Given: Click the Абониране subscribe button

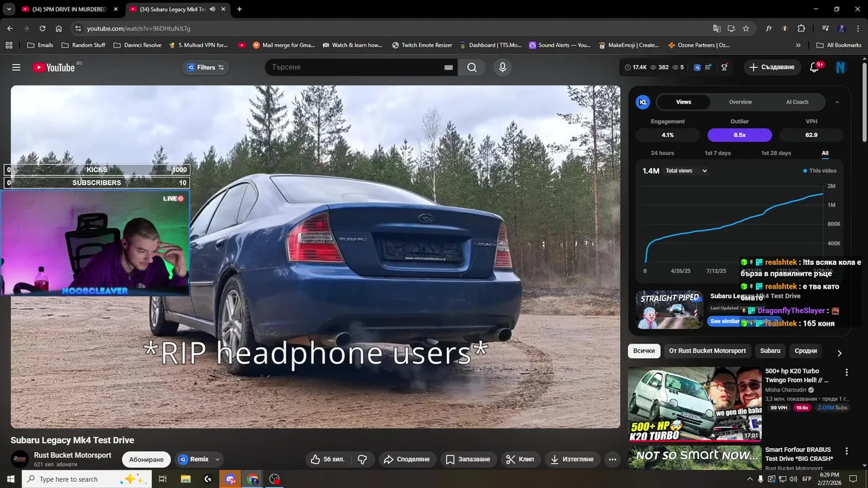Looking at the screenshot, I should pos(146,460).
